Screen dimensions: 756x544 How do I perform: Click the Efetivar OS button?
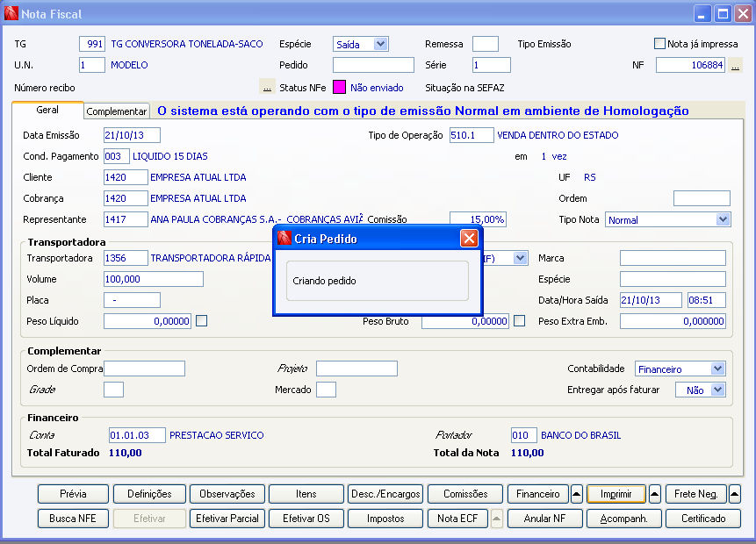[x=306, y=519]
